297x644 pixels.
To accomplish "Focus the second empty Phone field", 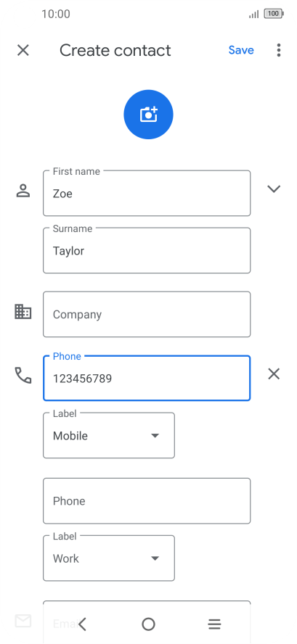I will [x=147, y=500].
